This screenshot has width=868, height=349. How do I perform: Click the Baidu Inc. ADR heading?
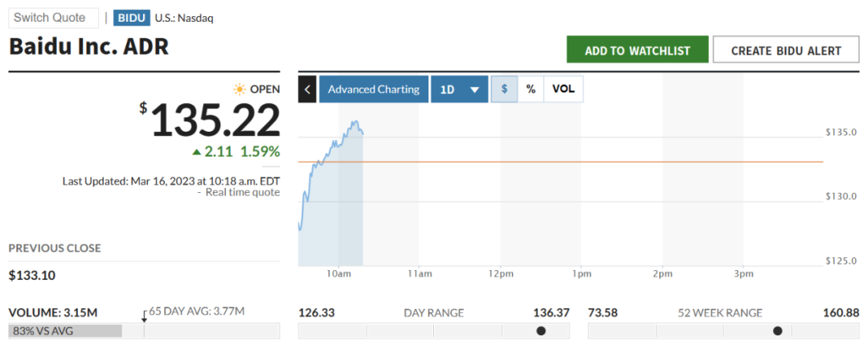tap(88, 47)
